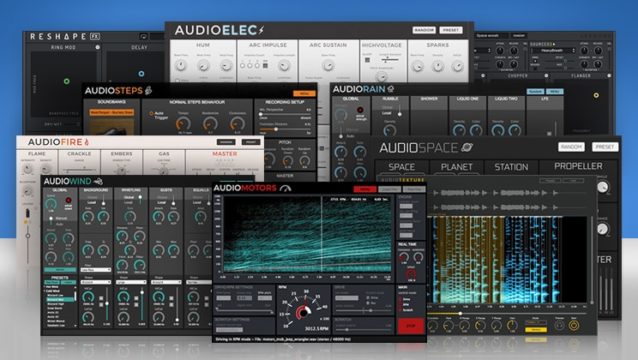Click the AudioSteps footprint logo icon
Image resolution: width=638 pixels, height=360 pixels.
(x=149, y=90)
